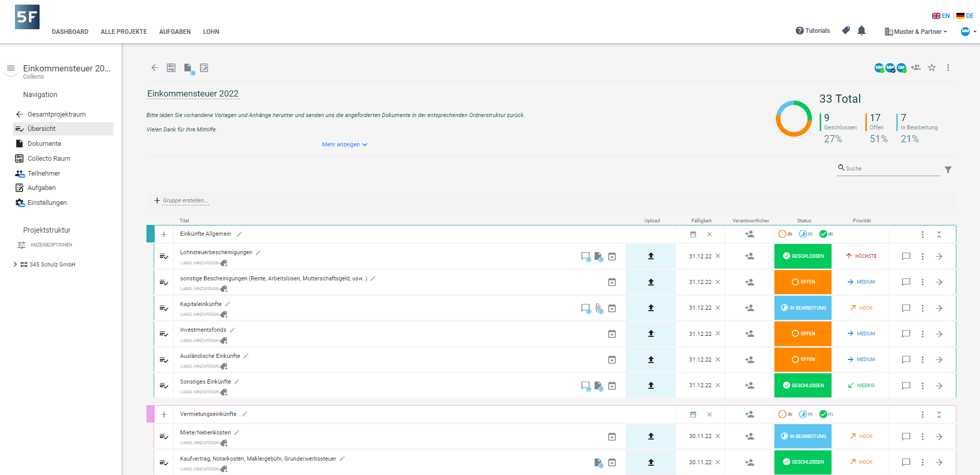Open ALLE PROJEKTE menu
Viewport: 980px width, 475px height.
click(124, 32)
